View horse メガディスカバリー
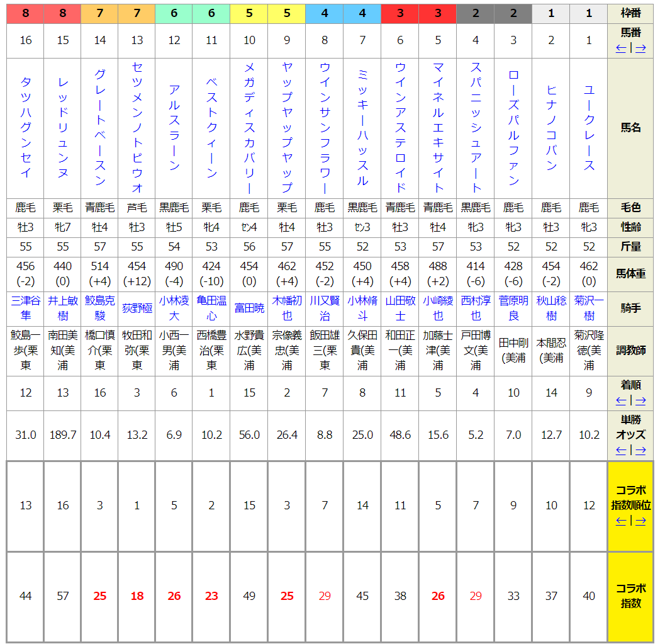The width and height of the screenshot is (665, 644). [x=249, y=128]
